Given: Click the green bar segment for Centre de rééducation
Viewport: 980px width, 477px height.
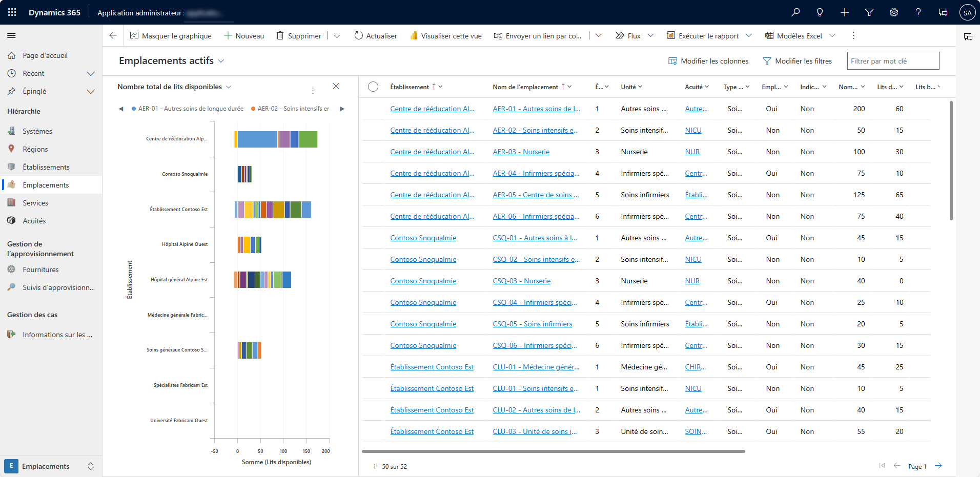Looking at the screenshot, I should 308,139.
